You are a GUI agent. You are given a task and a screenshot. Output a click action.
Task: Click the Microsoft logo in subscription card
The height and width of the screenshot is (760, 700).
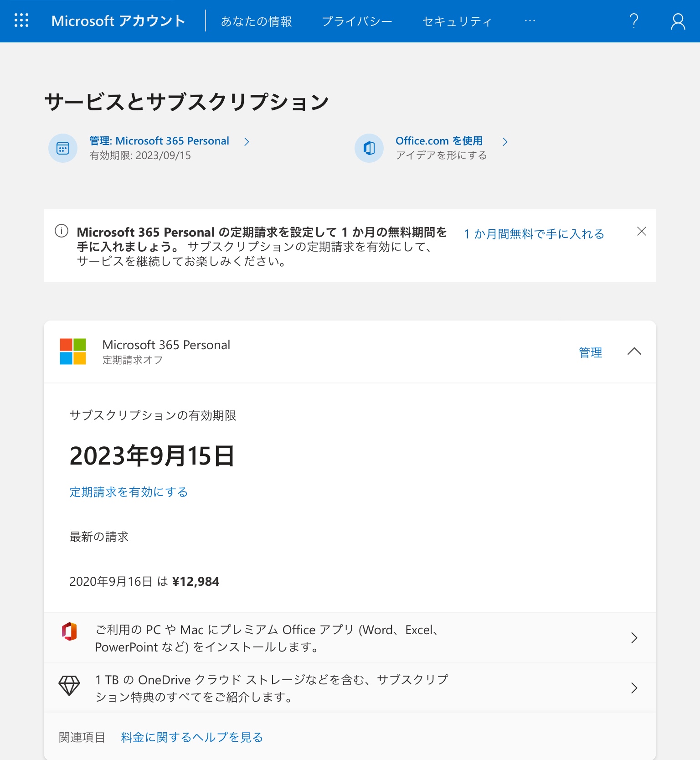pyautogui.click(x=73, y=352)
